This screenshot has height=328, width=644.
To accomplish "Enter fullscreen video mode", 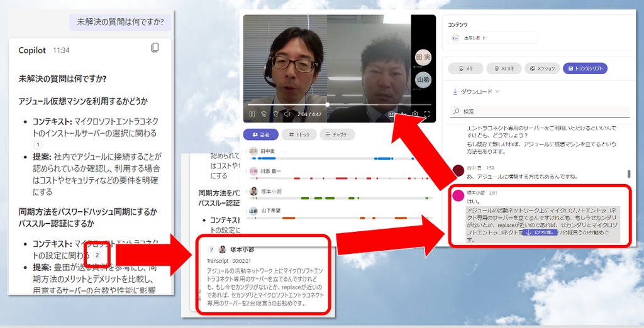I will (x=427, y=114).
